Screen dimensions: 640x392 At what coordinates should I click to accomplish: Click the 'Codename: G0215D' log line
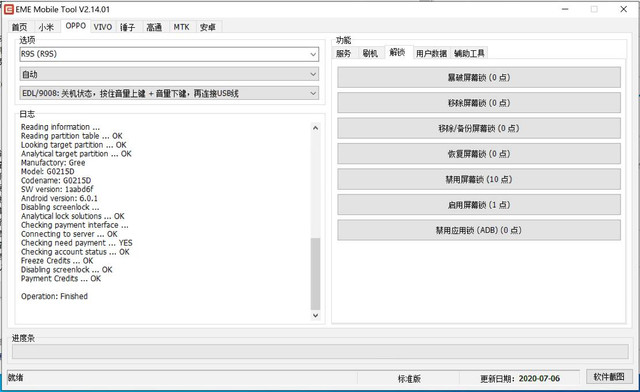(x=56, y=180)
